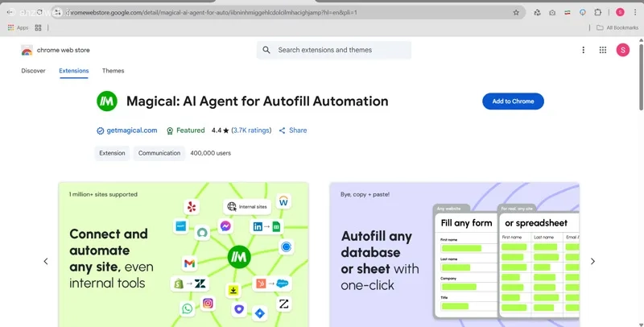This screenshot has width=644, height=327.
Task: Open All Bookmarks folder
Action: pyautogui.click(x=617, y=27)
